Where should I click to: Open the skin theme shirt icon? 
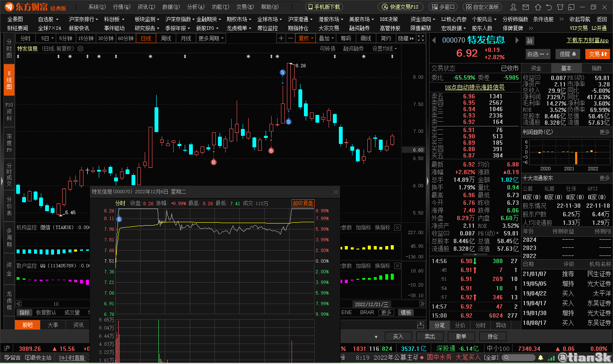[560, 7]
